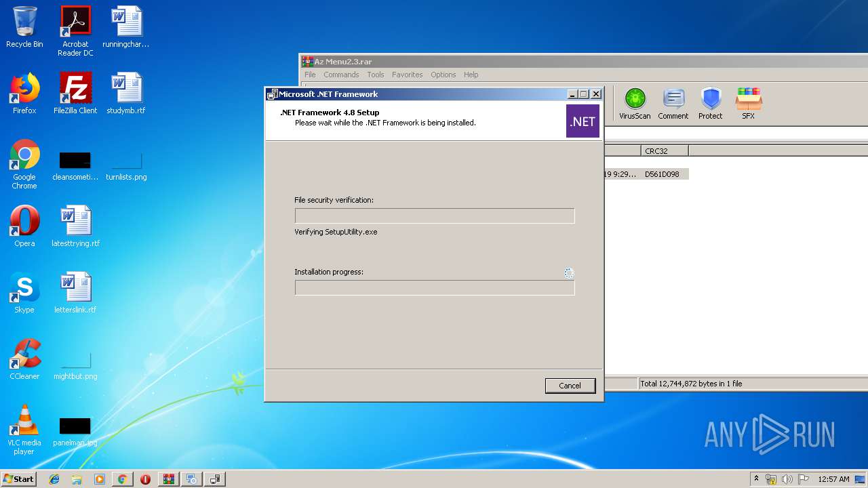Click 'Total 12,744,872 bytes in 1 file' status
The height and width of the screenshot is (488, 868).
pos(692,384)
